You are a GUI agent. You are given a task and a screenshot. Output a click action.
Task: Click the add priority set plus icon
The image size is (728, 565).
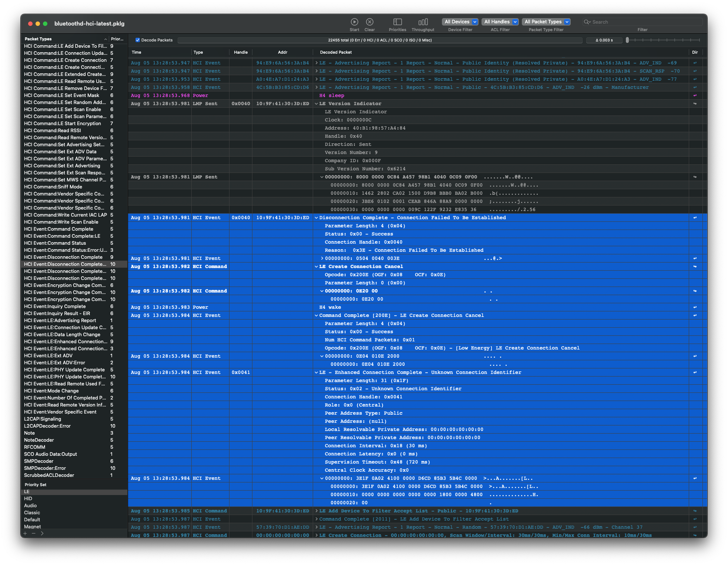(25, 534)
